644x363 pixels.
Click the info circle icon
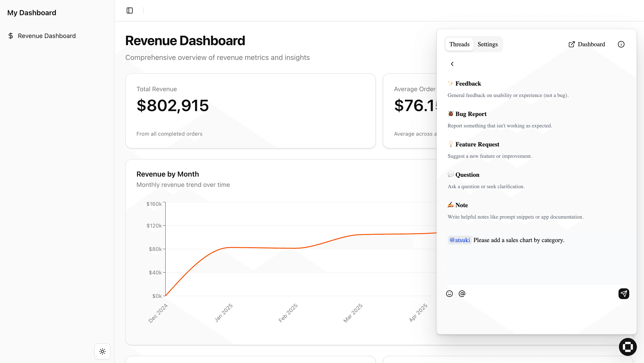621,44
